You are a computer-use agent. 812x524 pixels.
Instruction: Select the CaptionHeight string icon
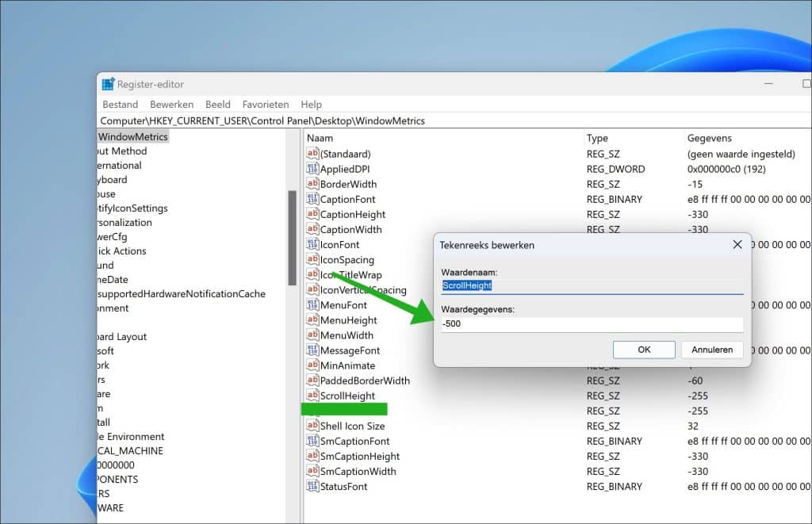click(312, 213)
